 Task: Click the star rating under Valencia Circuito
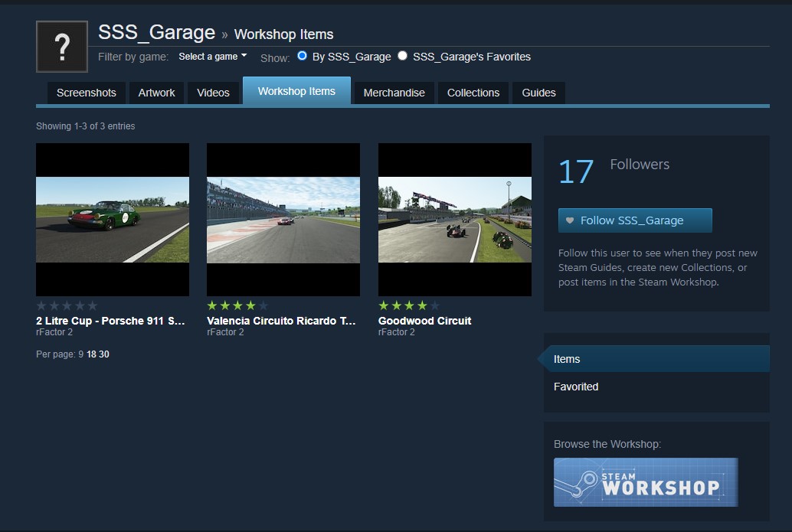click(x=237, y=305)
